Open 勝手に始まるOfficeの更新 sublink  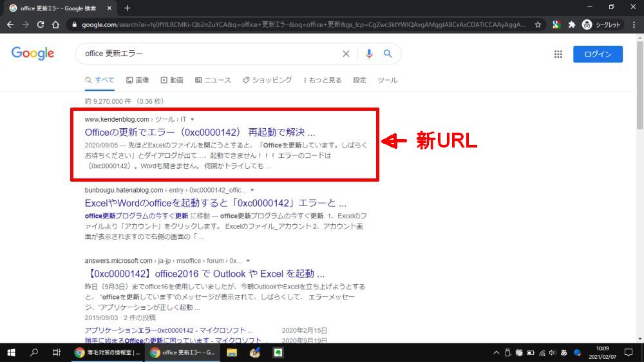tap(176, 340)
